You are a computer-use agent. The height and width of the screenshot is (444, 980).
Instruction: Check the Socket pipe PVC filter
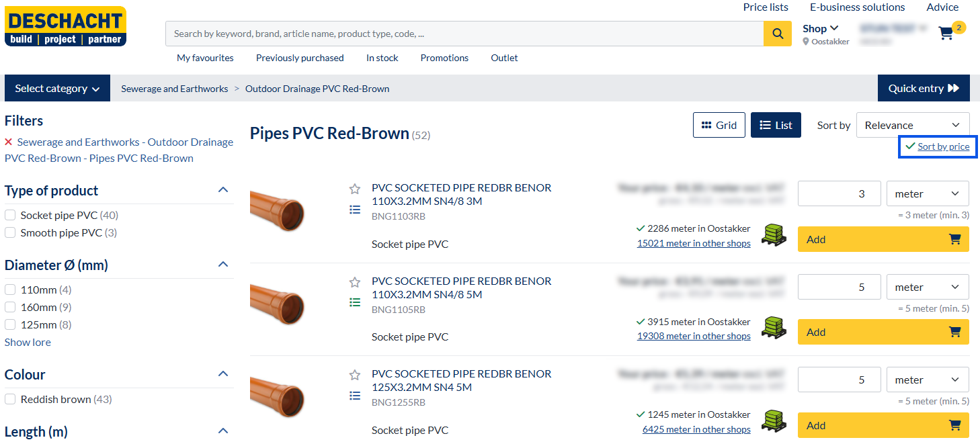(10, 215)
